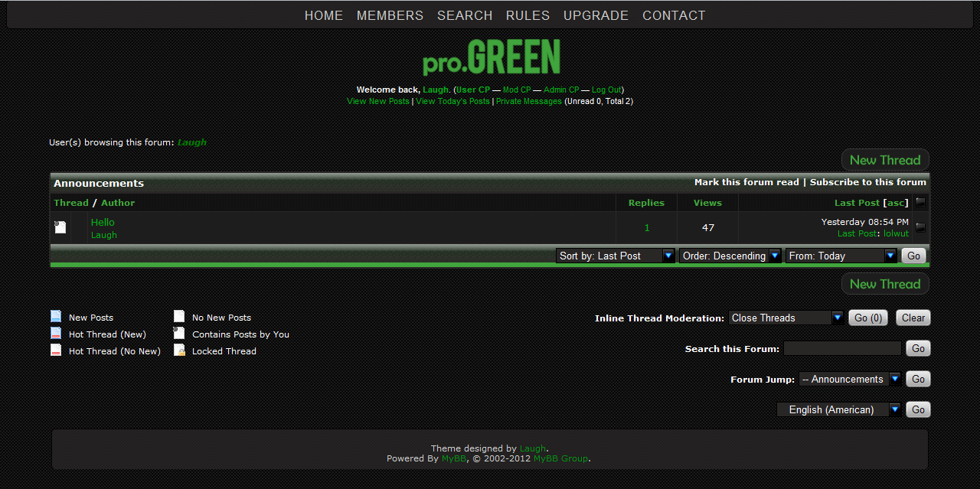Sort by the Views column header

click(x=707, y=203)
